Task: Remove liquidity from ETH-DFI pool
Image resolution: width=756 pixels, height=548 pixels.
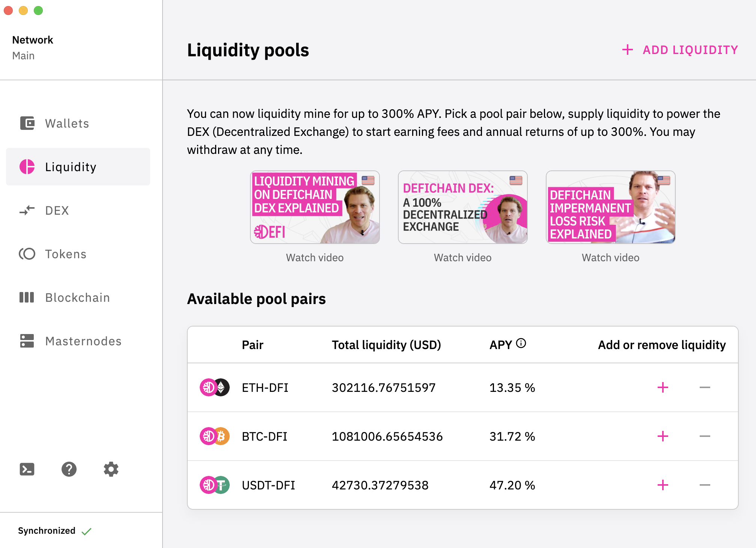Action: pos(705,387)
